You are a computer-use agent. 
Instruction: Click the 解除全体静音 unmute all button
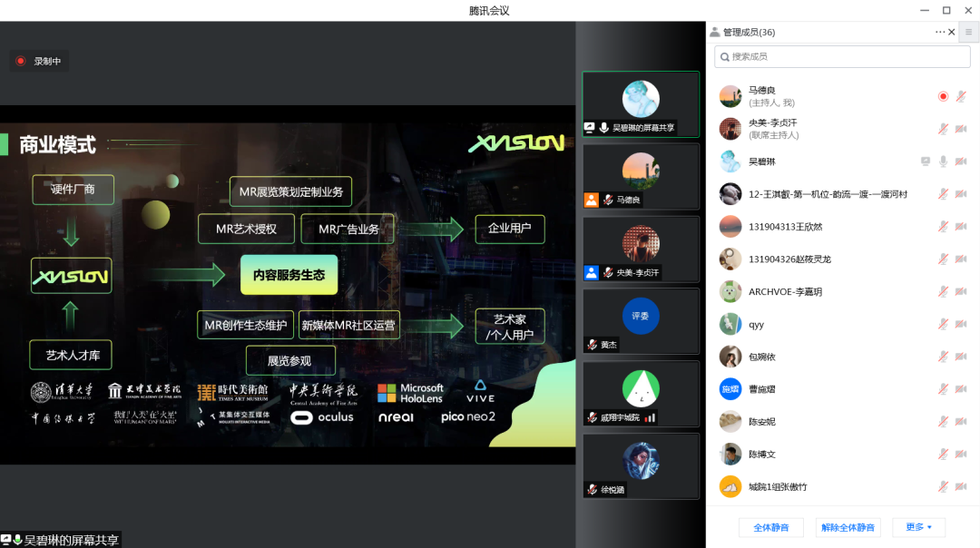coord(848,527)
